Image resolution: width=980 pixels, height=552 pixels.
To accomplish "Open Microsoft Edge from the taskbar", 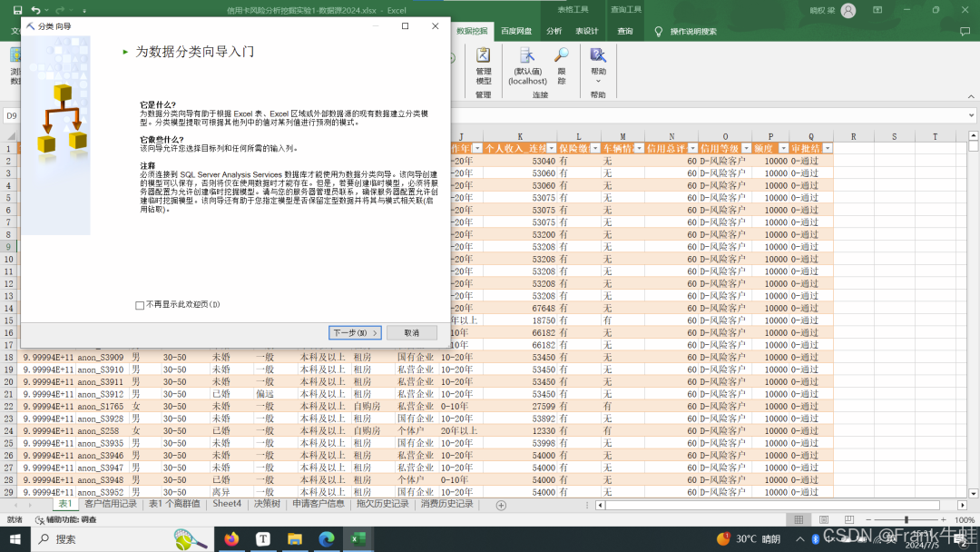I will (x=327, y=538).
